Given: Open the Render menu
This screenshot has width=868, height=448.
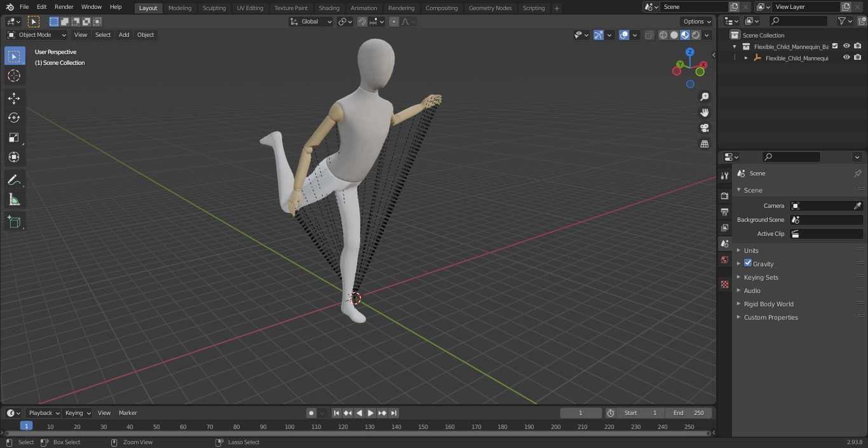Looking at the screenshot, I should point(64,7).
